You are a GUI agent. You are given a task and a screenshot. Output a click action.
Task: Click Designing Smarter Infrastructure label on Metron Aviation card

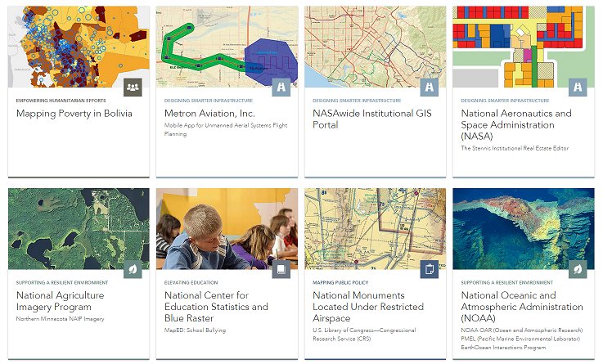tap(209, 101)
